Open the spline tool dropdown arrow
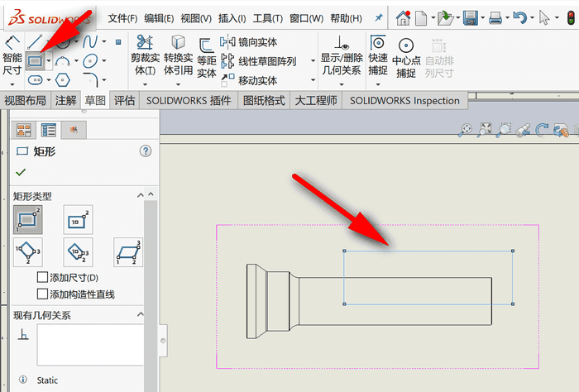The width and height of the screenshot is (579, 392). (x=104, y=41)
